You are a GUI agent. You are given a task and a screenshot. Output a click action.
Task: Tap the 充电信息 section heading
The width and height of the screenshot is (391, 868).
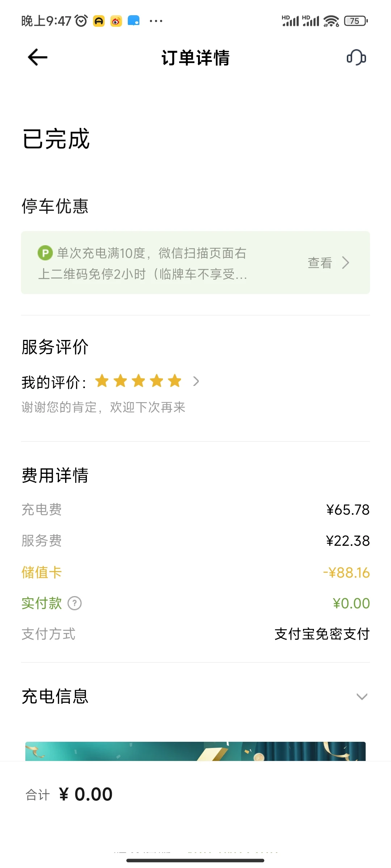pyautogui.click(x=55, y=696)
